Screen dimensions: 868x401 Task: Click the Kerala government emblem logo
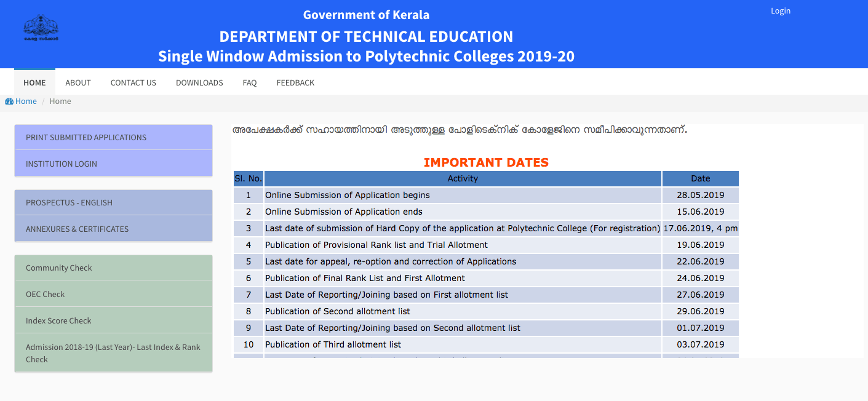pos(41,28)
